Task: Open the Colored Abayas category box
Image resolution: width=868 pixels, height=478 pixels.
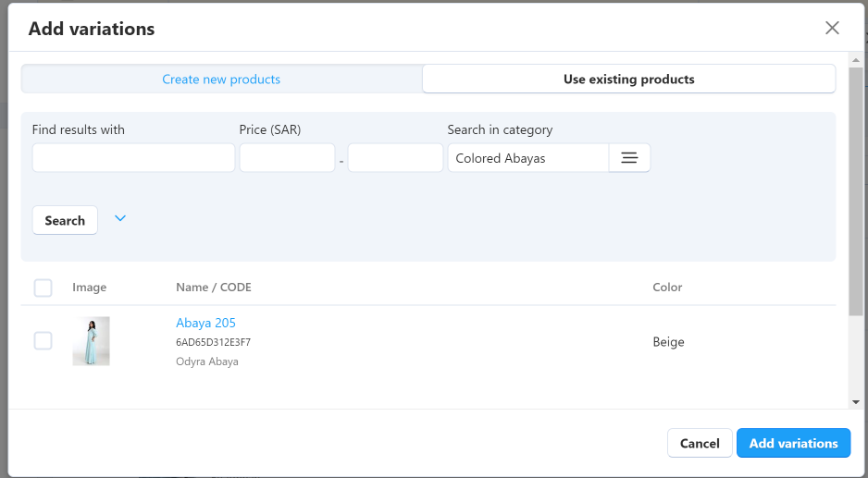Action: pos(528,158)
